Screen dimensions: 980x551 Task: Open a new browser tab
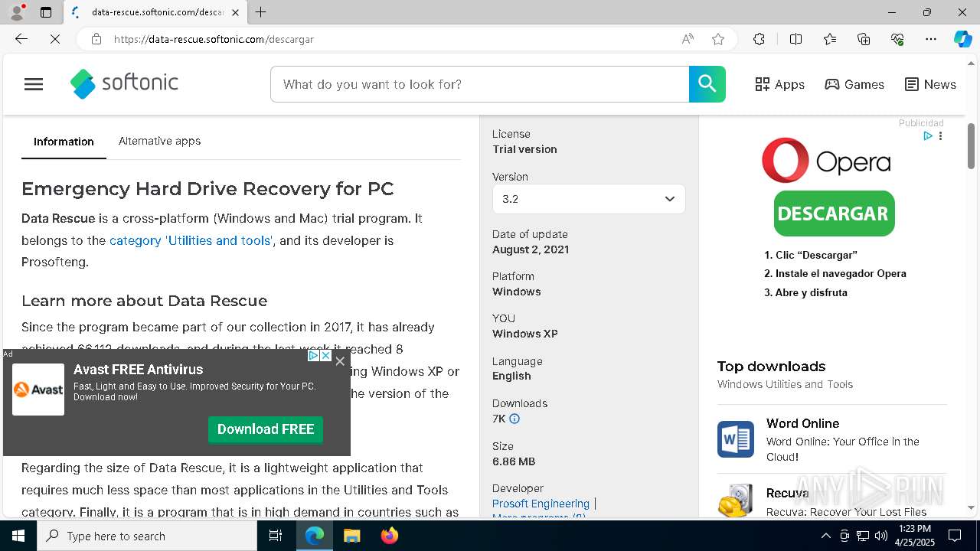tap(261, 12)
